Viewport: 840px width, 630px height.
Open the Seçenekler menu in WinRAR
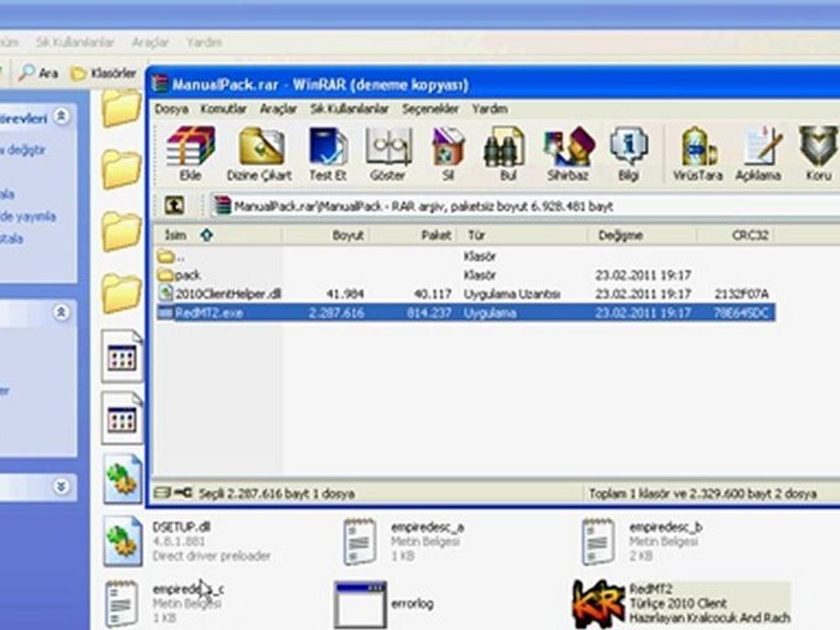430,108
